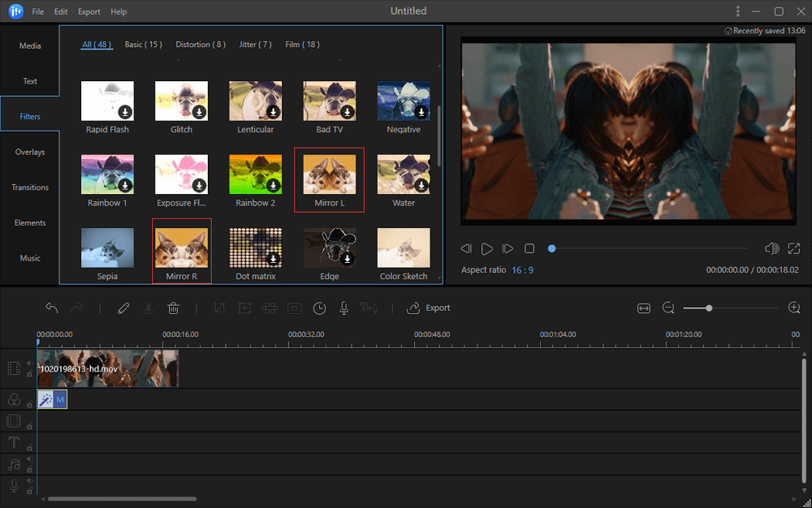The width and height of the screenshot is (812, 508).
Task: Select the Edit pencil tool
Action: point(123,308)
